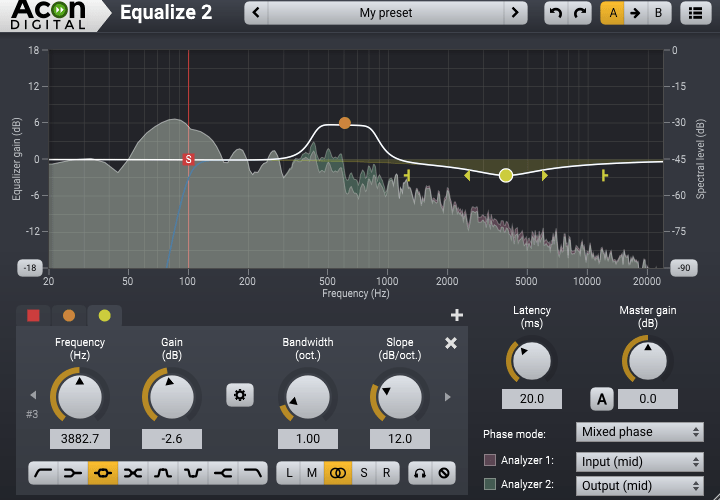Select the high cut filter type
The image size is (720, 500).
point(252,473)
